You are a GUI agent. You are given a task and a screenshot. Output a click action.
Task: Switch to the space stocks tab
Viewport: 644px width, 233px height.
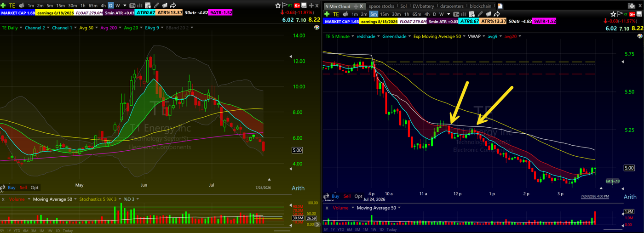click(x=381, y=6)
